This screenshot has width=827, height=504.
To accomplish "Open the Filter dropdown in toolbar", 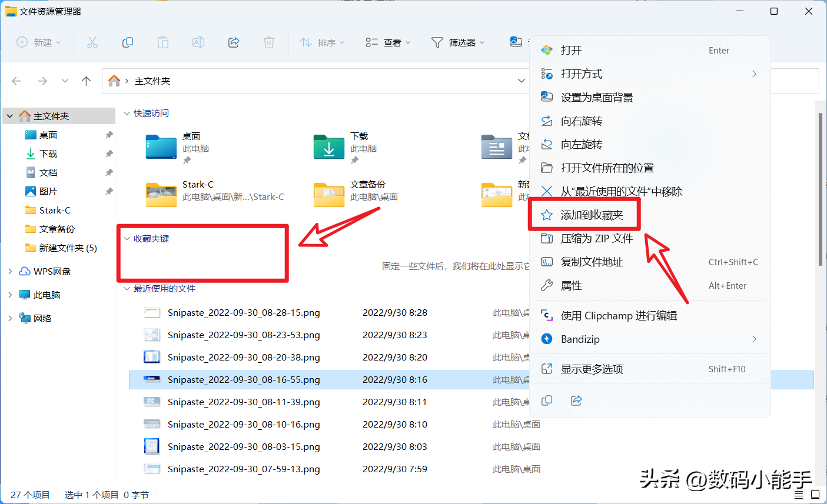I will (458, 42).
